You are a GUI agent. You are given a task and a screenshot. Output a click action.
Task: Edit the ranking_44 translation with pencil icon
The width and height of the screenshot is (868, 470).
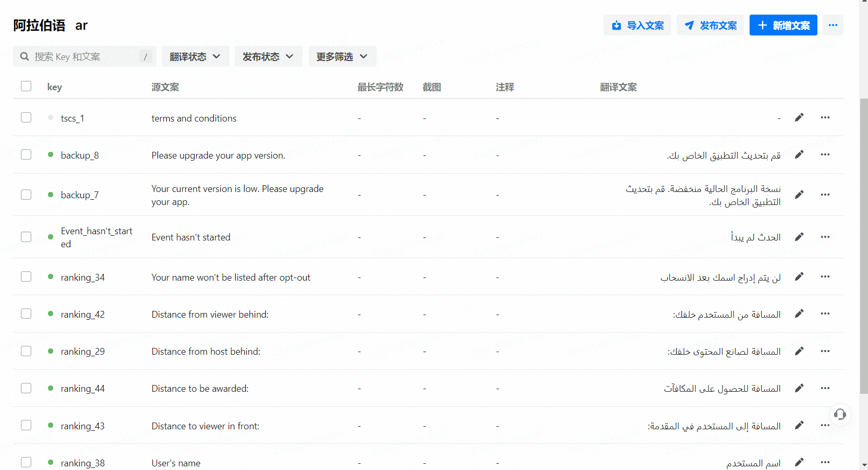point(799,388)
